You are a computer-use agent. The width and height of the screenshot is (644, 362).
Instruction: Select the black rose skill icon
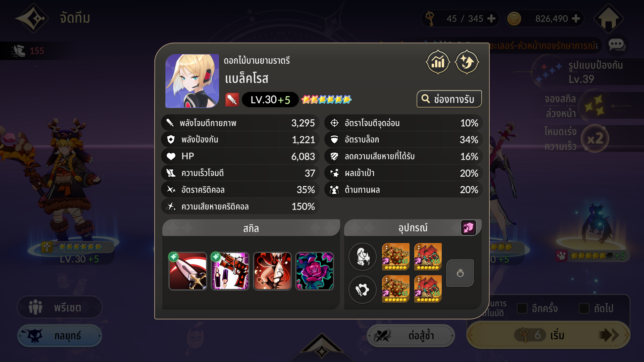315,271
